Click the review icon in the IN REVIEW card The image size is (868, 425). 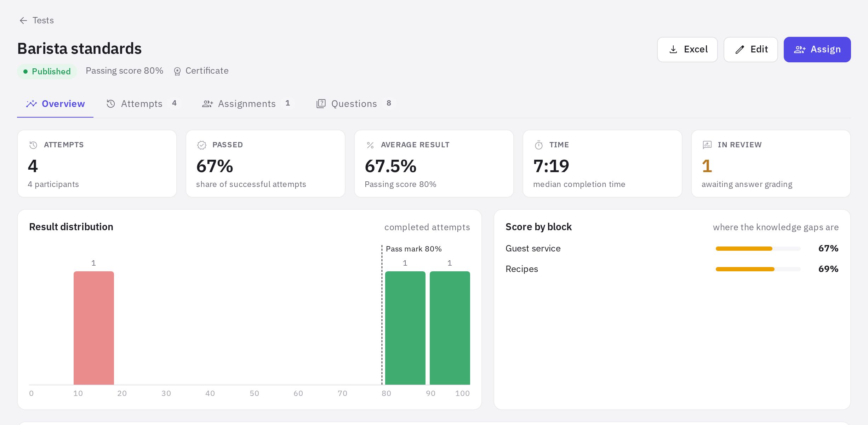click(x=707, y=145)
